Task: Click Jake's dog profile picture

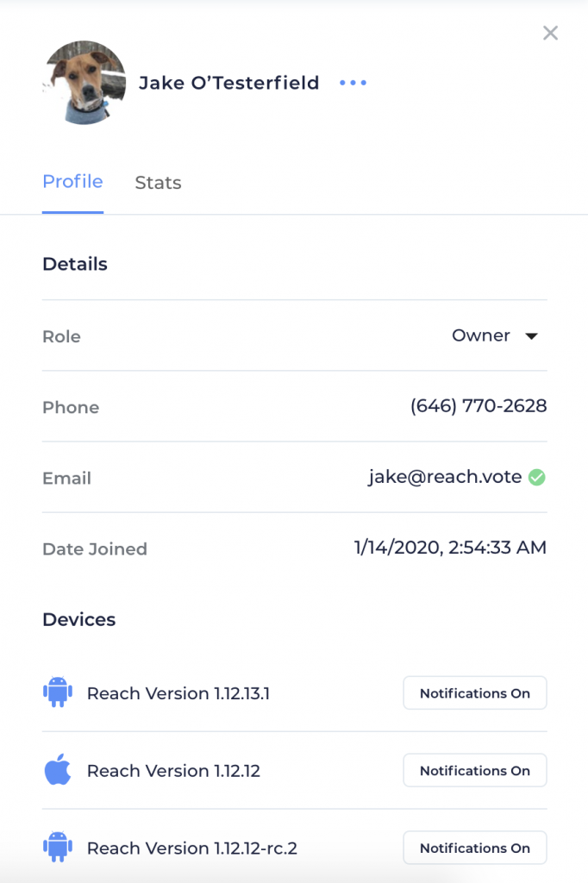Action: click(84, 83)
